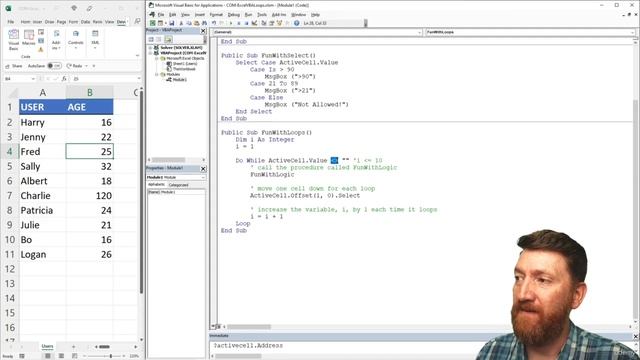Click View Code icon in Project pane
Viewport: 640px width, 360px height.
[151, 39]
